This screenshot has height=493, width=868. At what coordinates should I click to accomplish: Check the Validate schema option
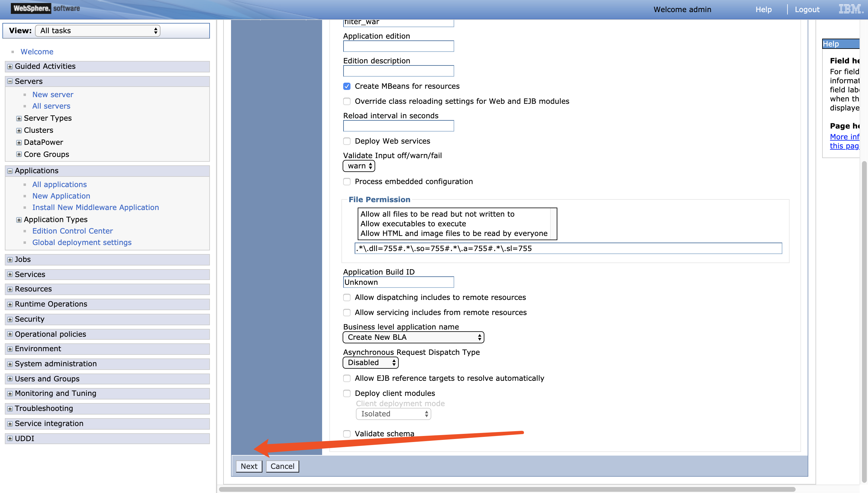coord(347,434)
